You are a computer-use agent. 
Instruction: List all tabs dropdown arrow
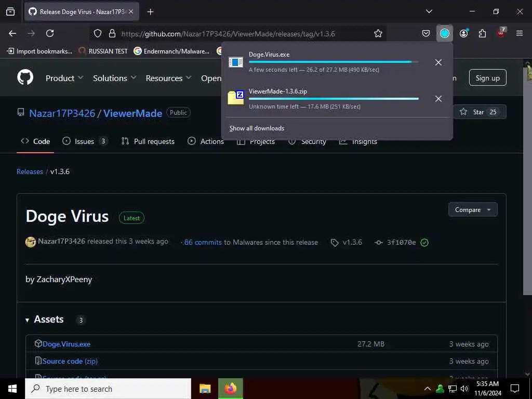429,11
